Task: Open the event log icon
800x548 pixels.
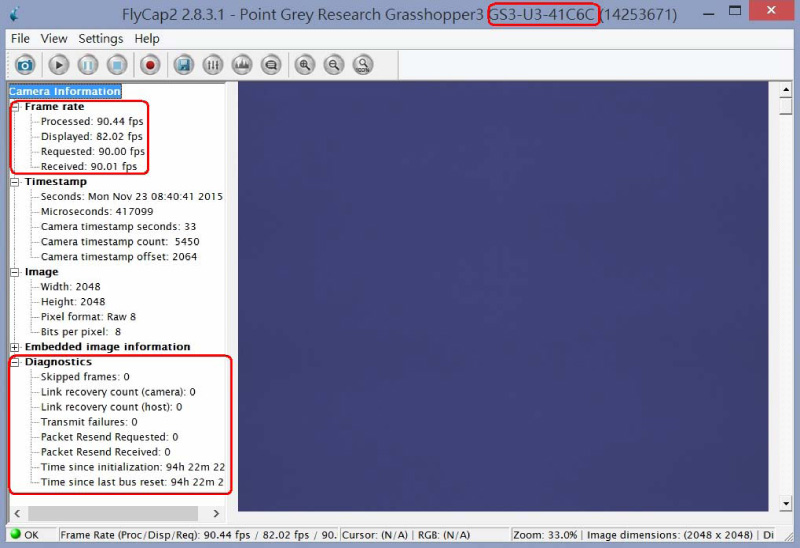Action: (270, 65)
